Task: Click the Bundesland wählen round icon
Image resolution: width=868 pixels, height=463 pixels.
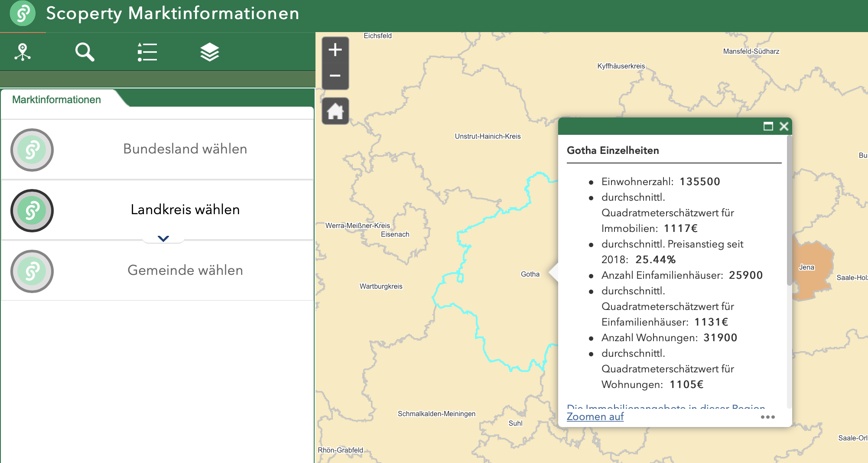Action: (32, 150)
